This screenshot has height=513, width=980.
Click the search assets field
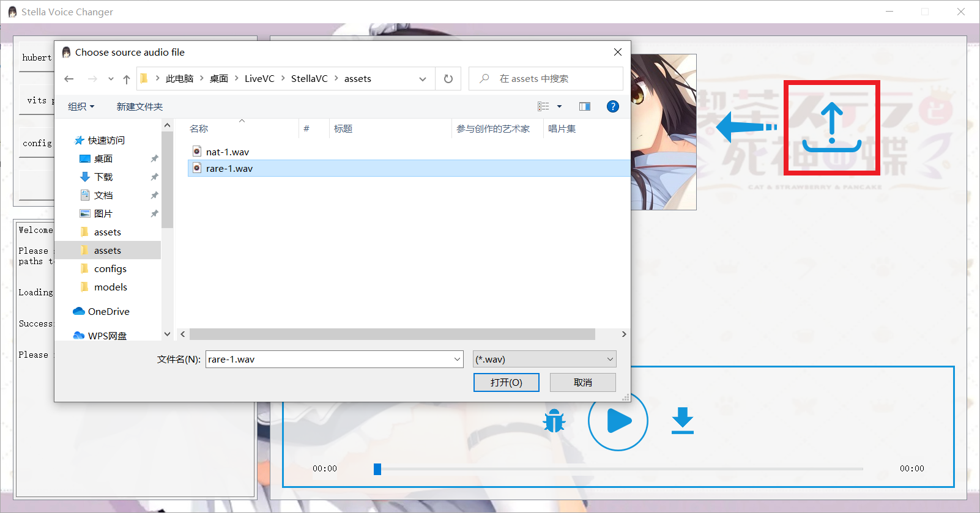point(546,79)
